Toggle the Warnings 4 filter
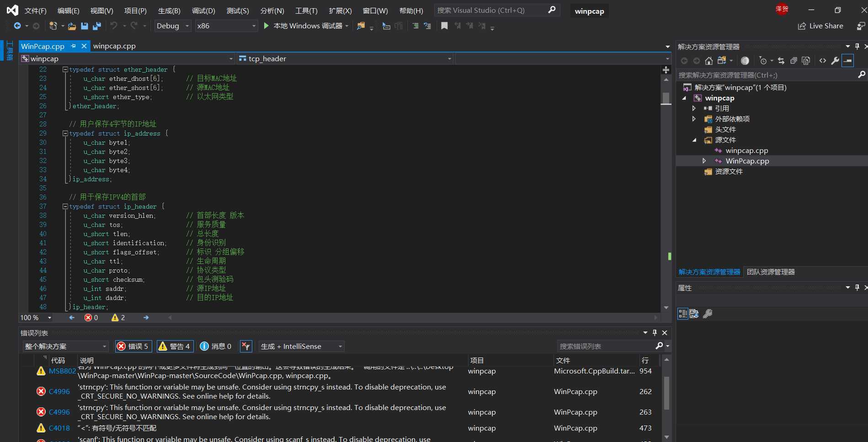The image size is (868, 442). point(175,347)
